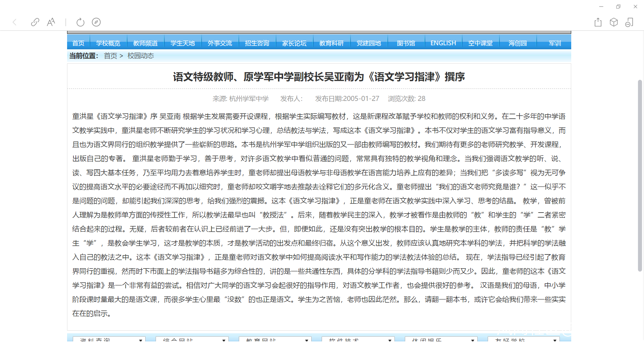Open the 图书馆 navigation menu item
The height and width of the screenshot is (342, 644).
pyautogui.click(x=406, y=43)
